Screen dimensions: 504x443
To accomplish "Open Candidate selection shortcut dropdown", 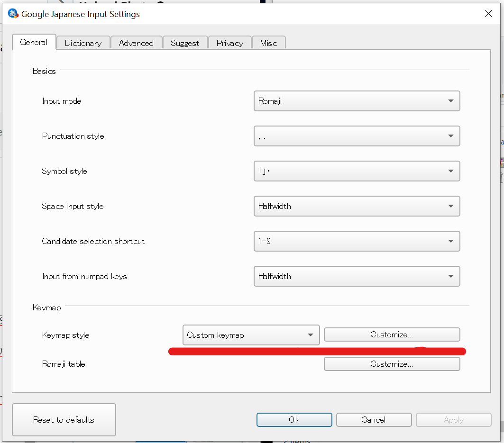I will [357, 241].
